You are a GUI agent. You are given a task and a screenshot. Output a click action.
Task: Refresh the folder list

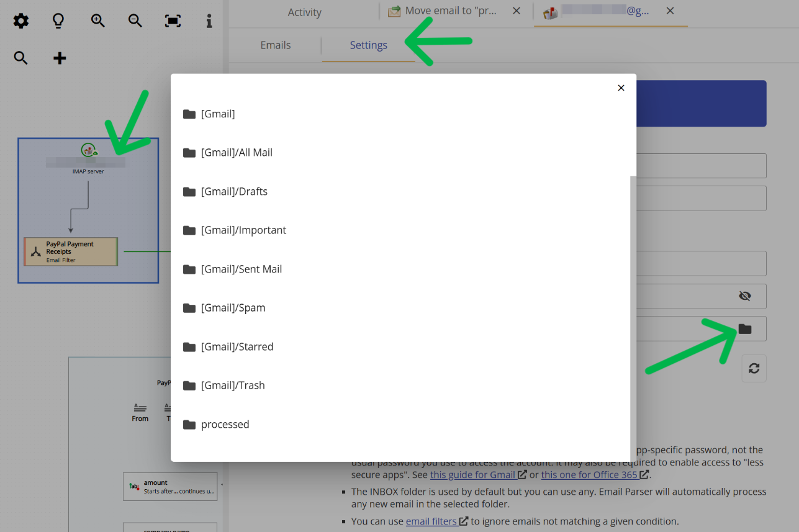(754, 368)
